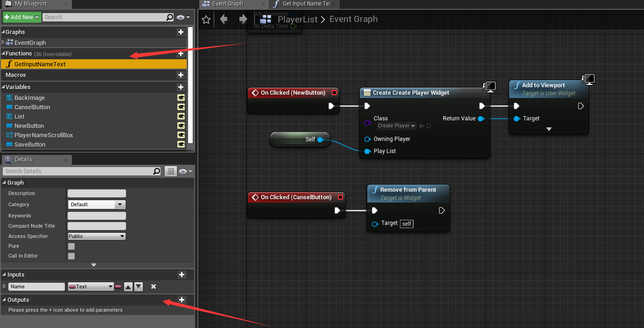This screenshot has height=328, width=644.
Task: Open the Access Specifier dropdown set to Public
Action: 96,236
